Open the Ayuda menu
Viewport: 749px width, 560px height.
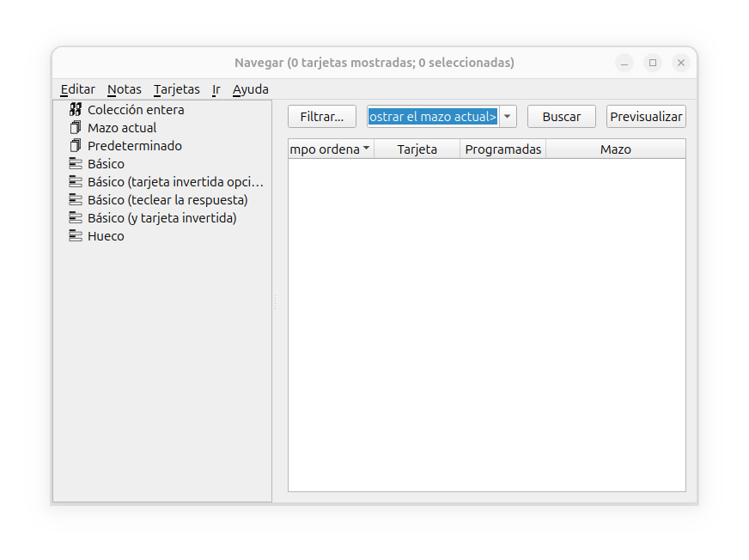coord(250,89)
